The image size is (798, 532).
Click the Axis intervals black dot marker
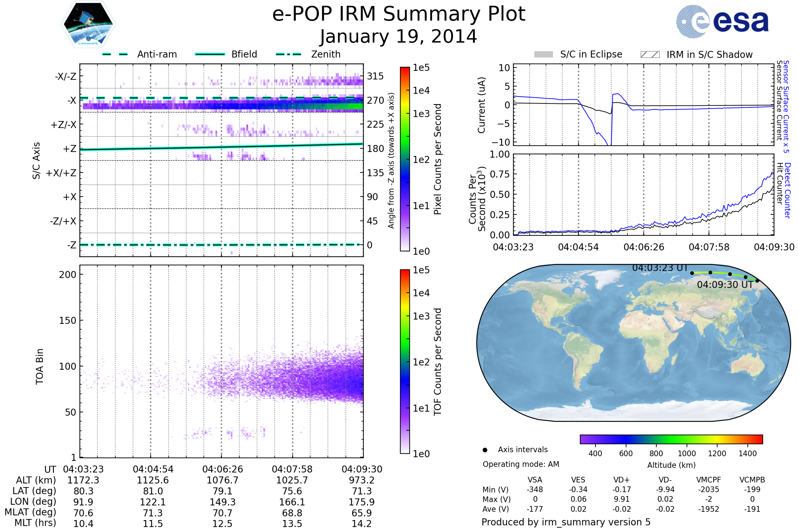pos(485,450)
